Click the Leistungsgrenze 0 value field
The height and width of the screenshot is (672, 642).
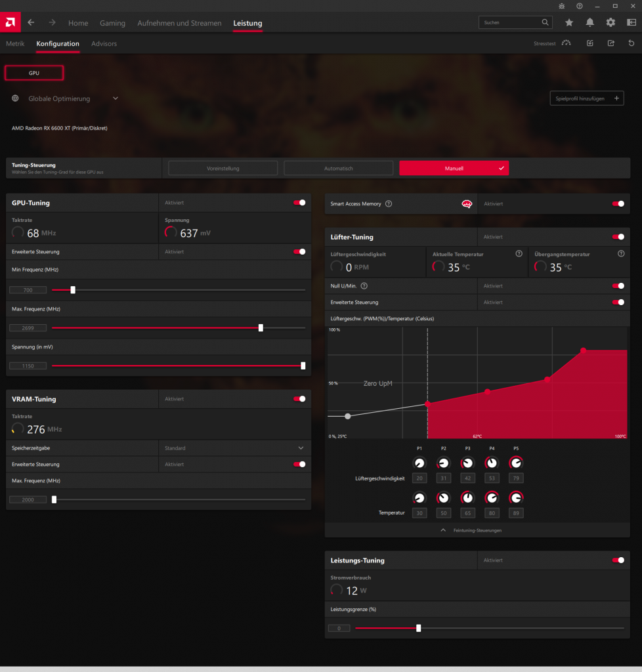pyautogui.click(x=339, y=628)
